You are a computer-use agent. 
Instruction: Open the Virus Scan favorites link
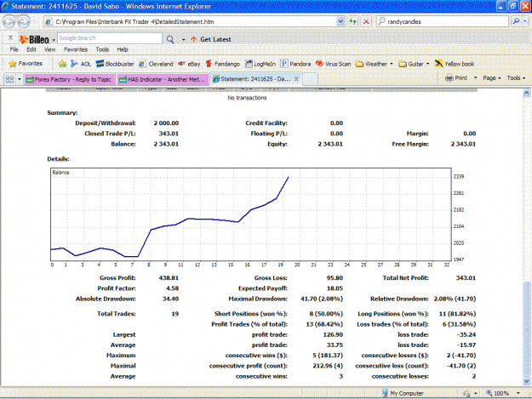pos(333,64)
